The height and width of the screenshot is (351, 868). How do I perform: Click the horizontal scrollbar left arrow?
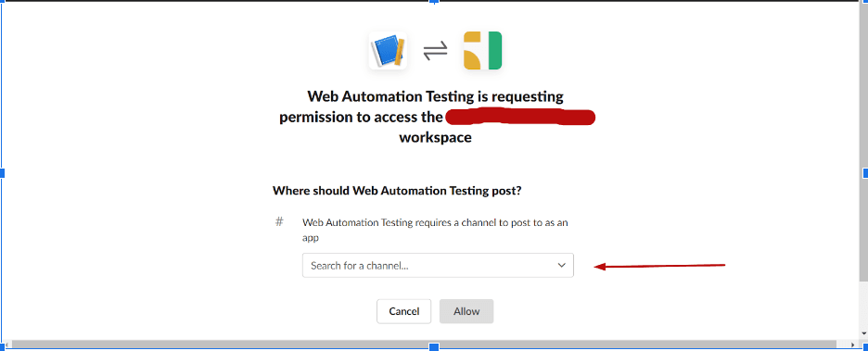(x=6, y=345)
